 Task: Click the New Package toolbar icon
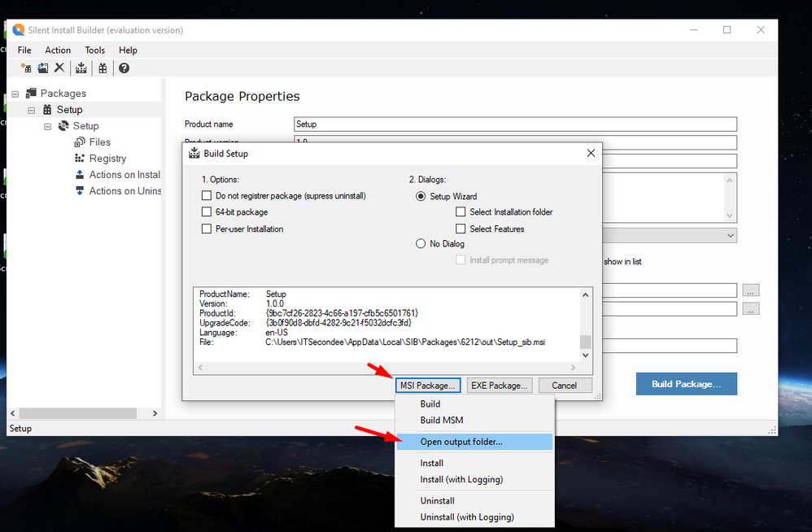pyautogui.click(x=26, y=68)
